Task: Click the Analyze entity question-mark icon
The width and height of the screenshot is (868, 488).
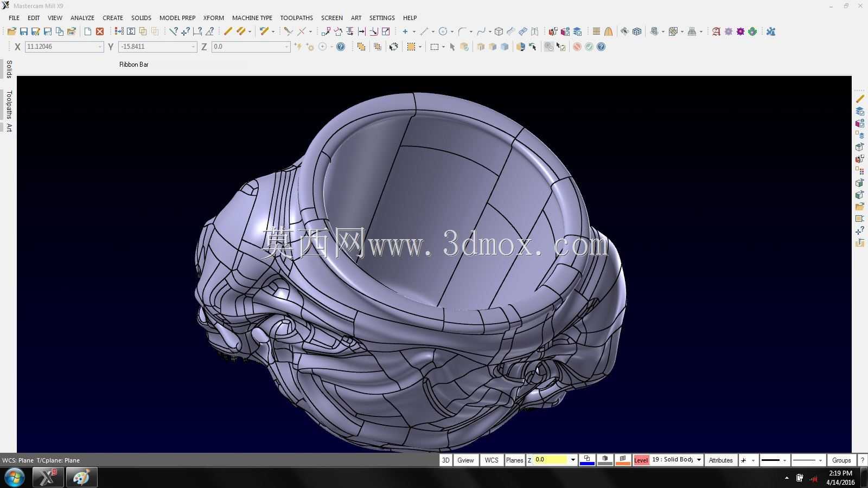Action: pos(174,31)
